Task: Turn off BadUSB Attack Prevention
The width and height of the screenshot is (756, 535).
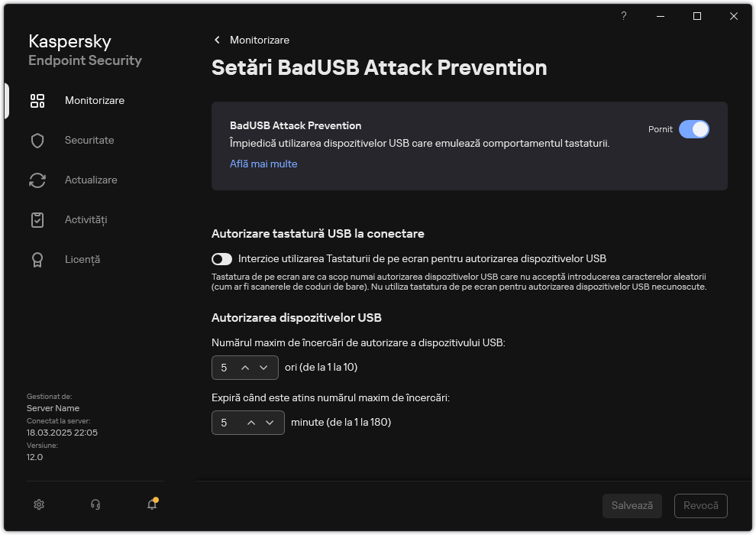Action: tap(695, 129)
